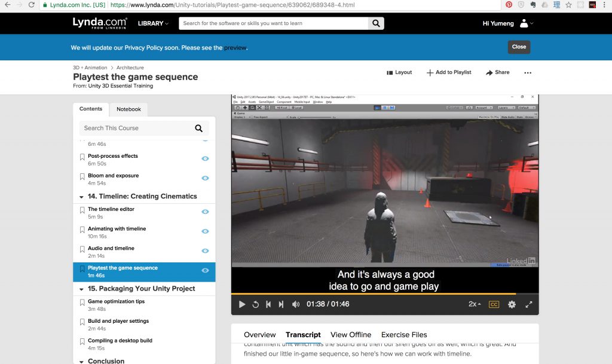Click the search magnifier button in header
Viewport: 612px width, 364px height.
coord(376,23)
